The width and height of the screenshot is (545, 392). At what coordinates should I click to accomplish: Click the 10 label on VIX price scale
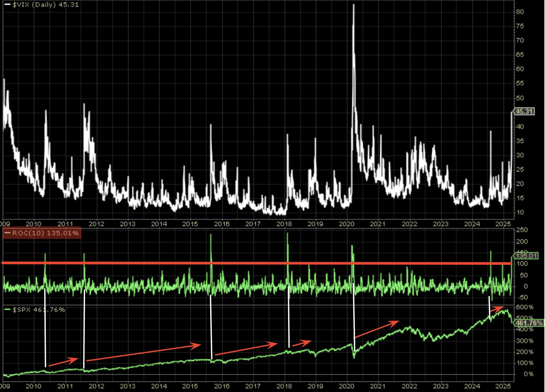click(x=520, y=212)
